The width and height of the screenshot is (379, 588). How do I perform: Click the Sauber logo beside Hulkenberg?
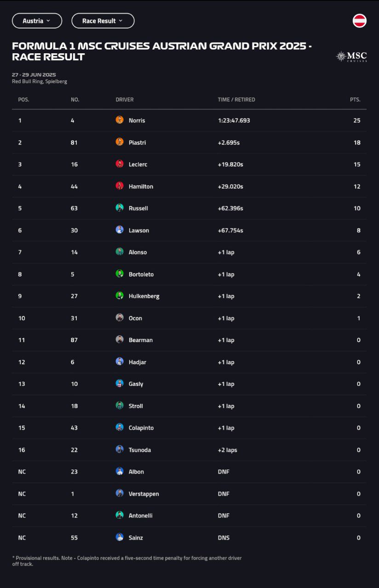coord(119,296)
